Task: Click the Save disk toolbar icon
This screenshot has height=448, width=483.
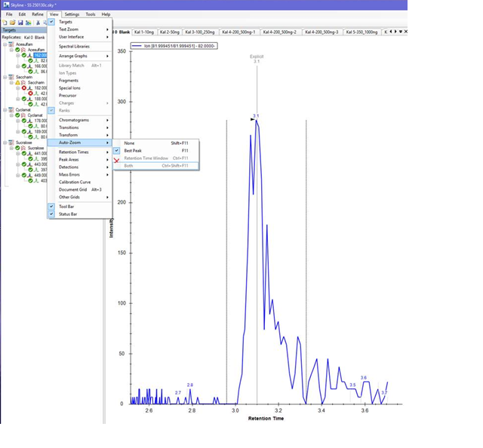Action: (20, 23)
